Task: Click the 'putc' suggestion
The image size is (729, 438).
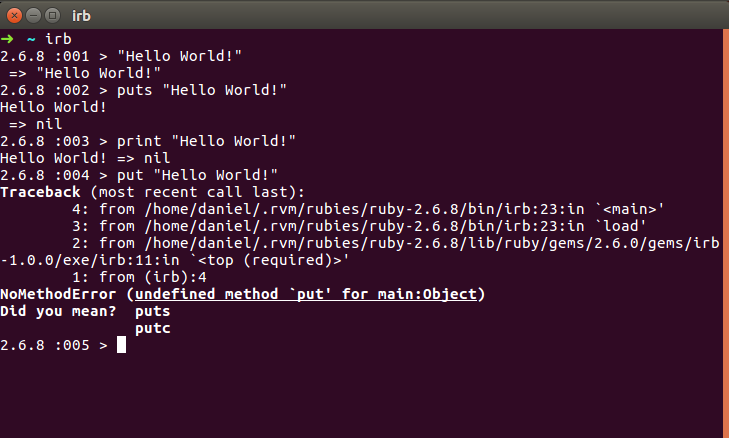Action: 152,328
